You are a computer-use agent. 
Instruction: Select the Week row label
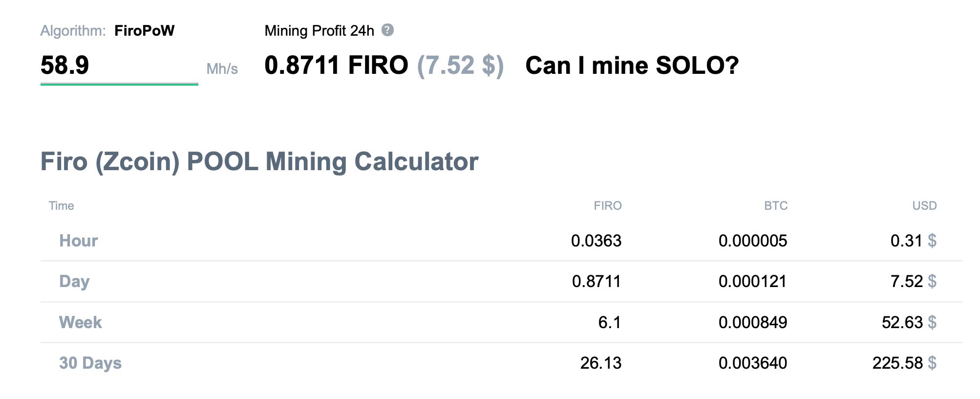pos(81,322)
